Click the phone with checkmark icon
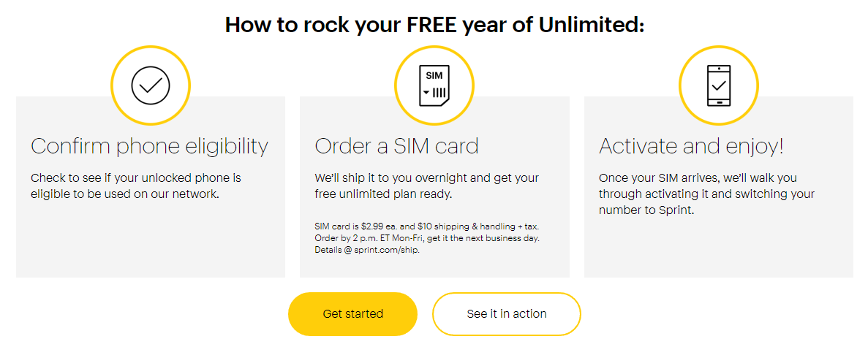Viewport: 868px width, 347px height. (x=719, y=85)
